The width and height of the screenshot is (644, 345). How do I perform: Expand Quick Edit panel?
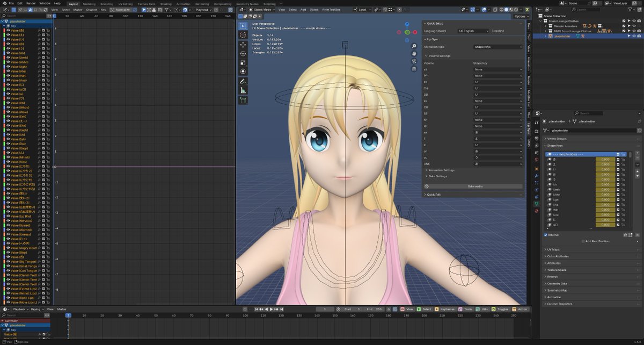coord(434,195)
